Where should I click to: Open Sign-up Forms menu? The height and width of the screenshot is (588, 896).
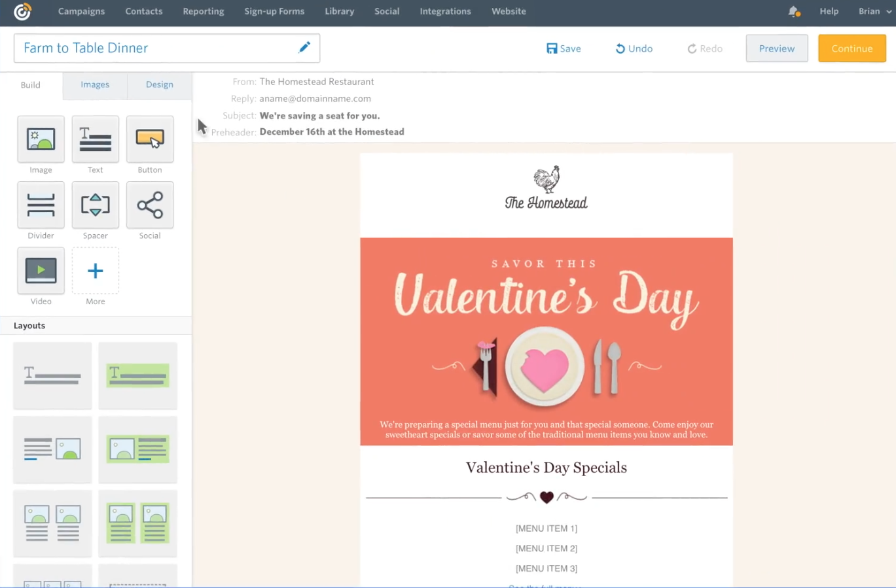274,11
